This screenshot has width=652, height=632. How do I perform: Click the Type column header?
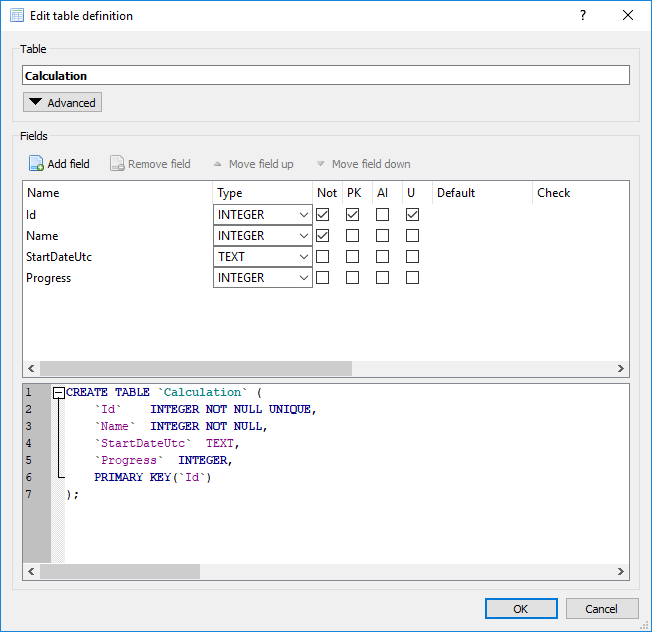click(262, 193)
